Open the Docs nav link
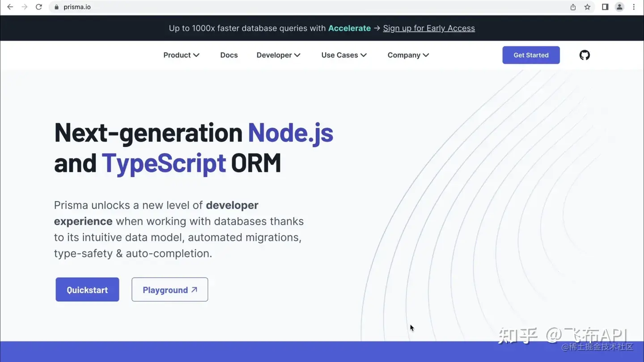 [x=229, y=55]
